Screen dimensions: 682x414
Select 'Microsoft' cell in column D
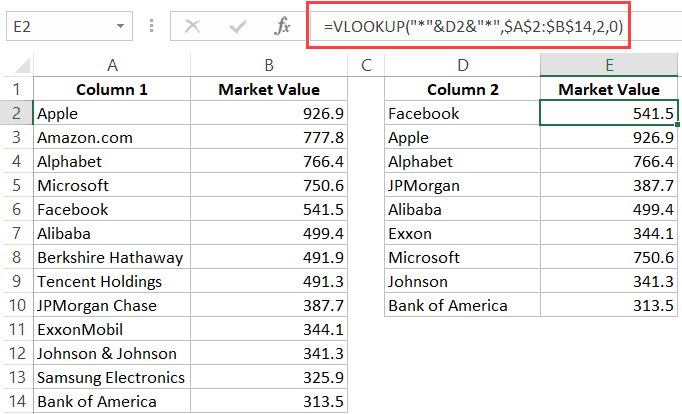462,257
